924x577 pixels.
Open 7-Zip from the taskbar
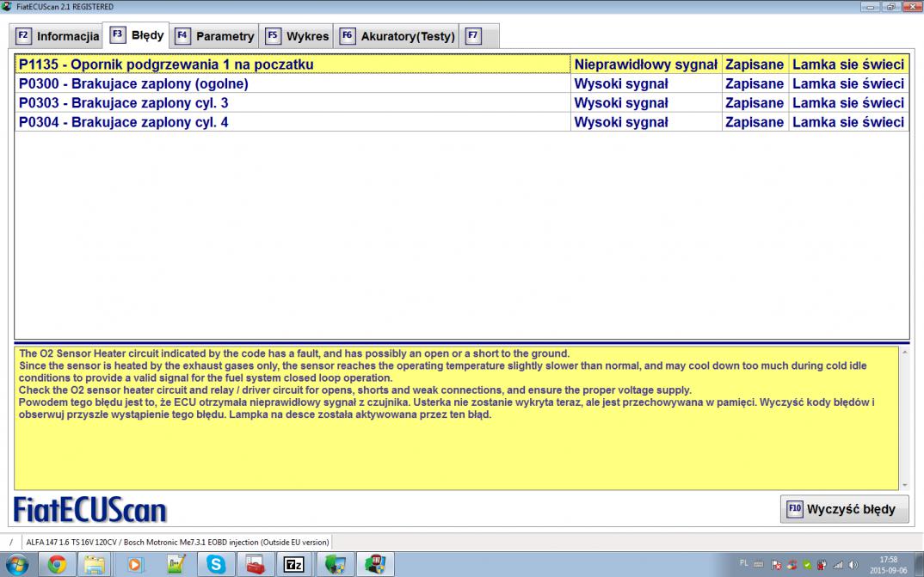tap(294, 565)
